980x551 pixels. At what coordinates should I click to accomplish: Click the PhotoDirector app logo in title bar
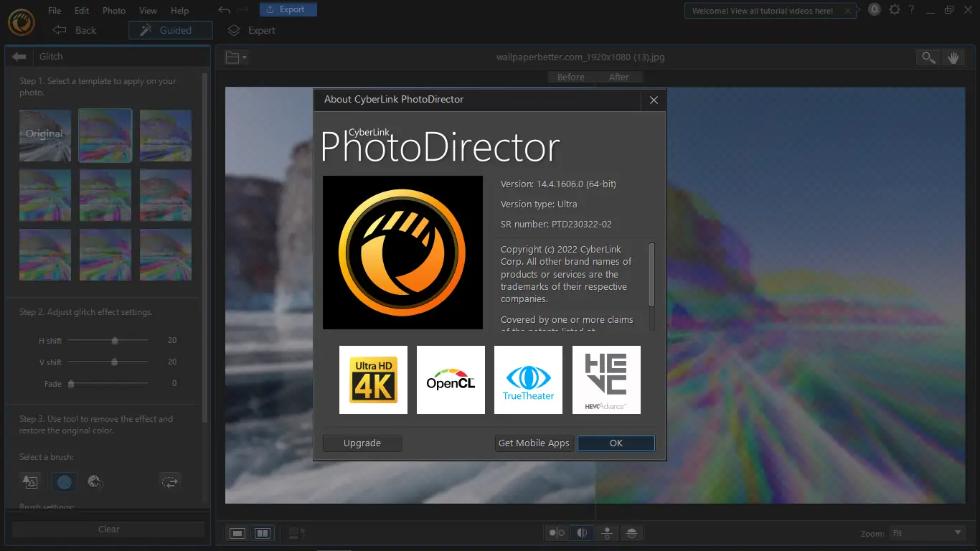click(22, 21)
